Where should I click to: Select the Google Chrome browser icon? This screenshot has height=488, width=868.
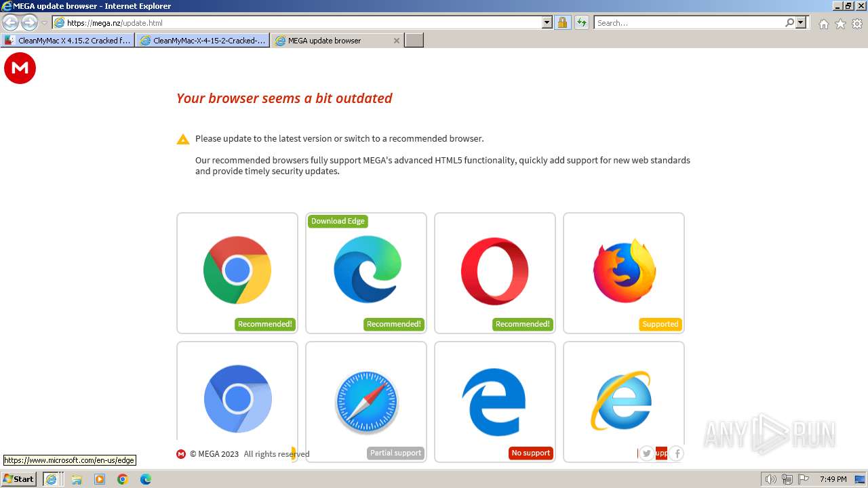(237, 270)
